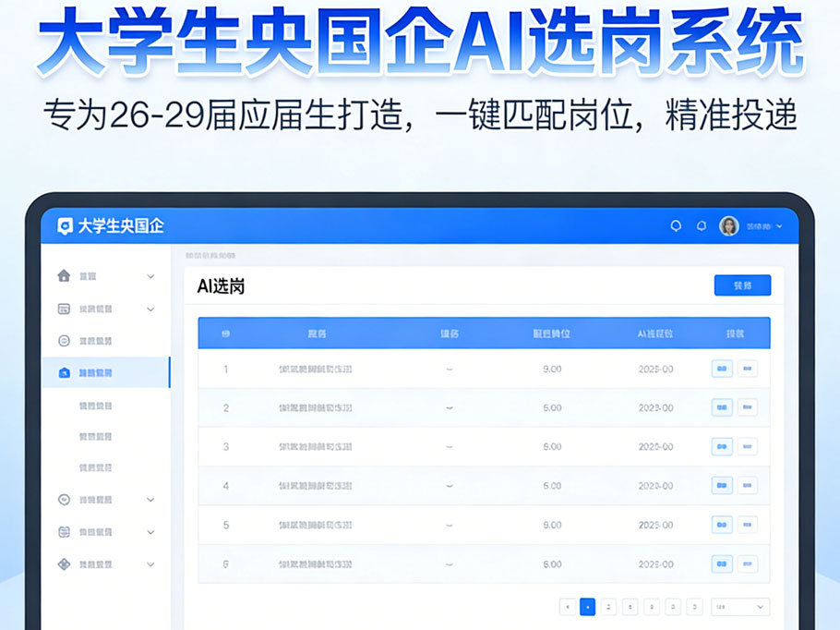
Task: Click the first column header of the table
Action: point(225,334)
